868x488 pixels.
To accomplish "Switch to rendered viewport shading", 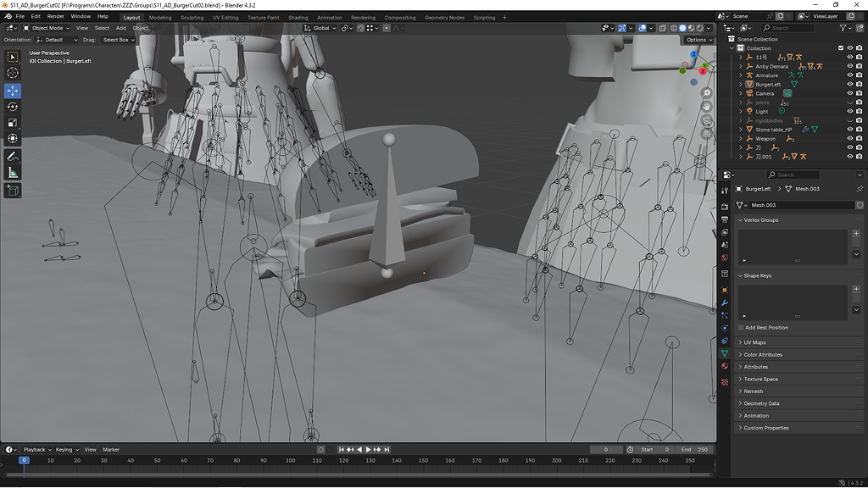I will click(699, 28).
